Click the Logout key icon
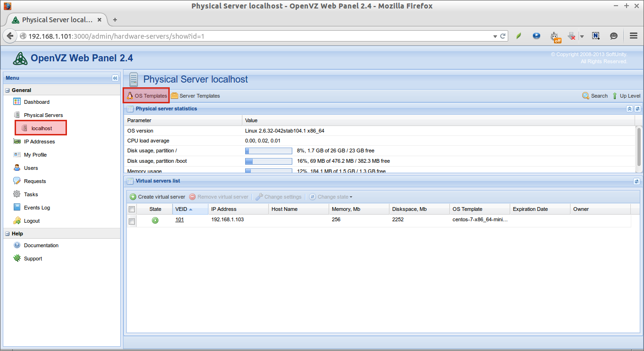Image resolution: width=644 pixels, height=351 pixels. (x=17, y=220)
